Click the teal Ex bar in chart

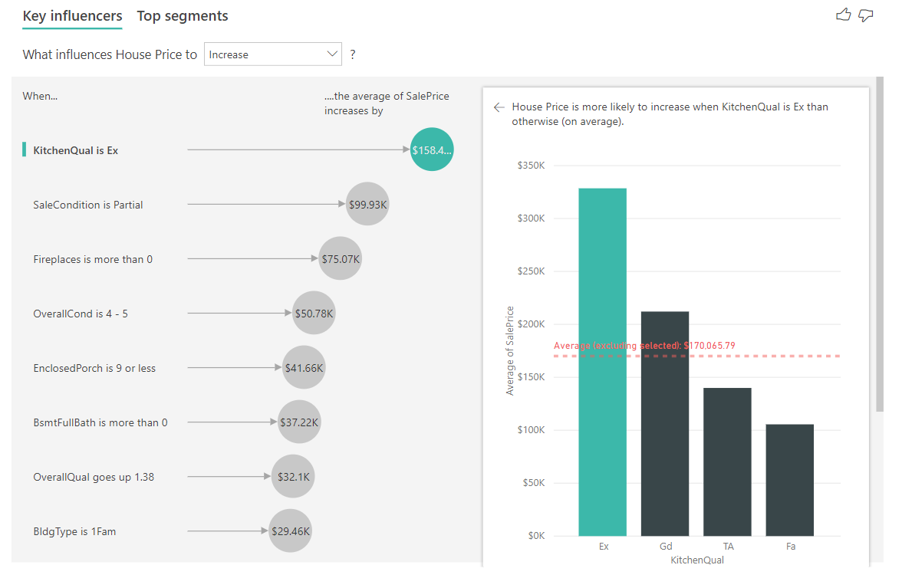pos(602,362)
